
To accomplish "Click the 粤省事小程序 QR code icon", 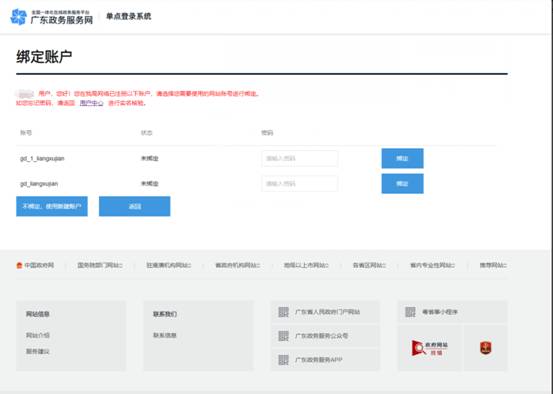I will point(410,312).
